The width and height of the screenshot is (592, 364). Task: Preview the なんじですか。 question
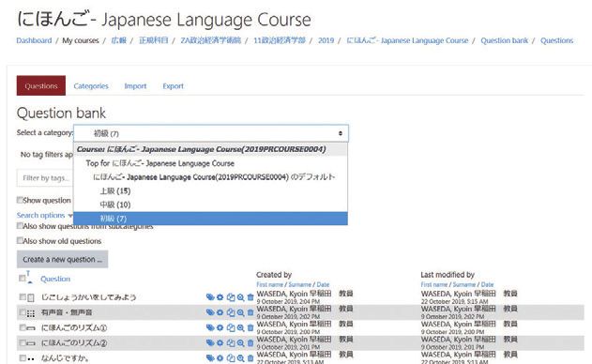pos(240,358)
